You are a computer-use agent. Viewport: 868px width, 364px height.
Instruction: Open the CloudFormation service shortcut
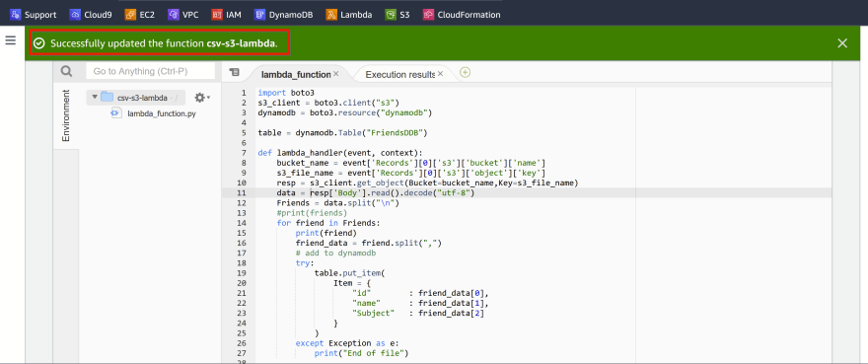click(x=462, y=15)
